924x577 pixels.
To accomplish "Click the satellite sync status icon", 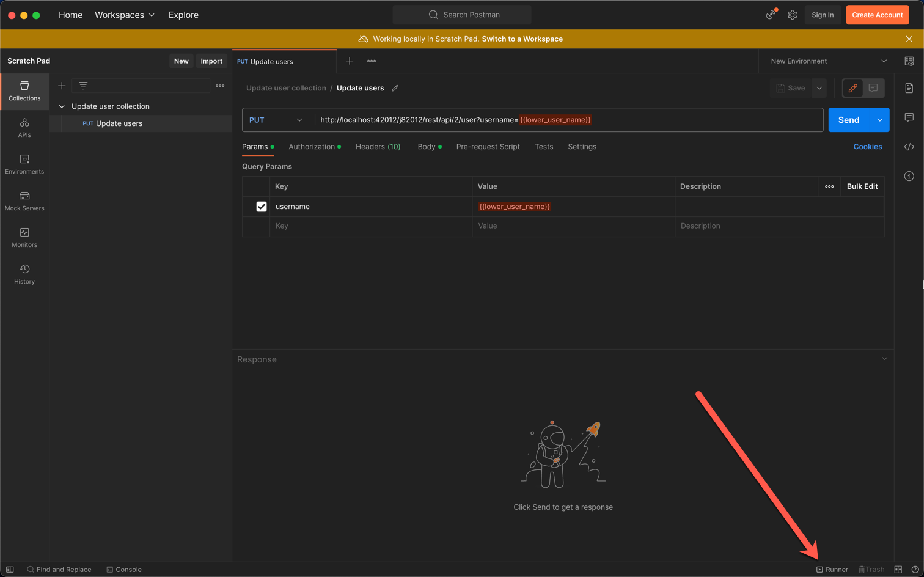I will click(x=771, y=15).
